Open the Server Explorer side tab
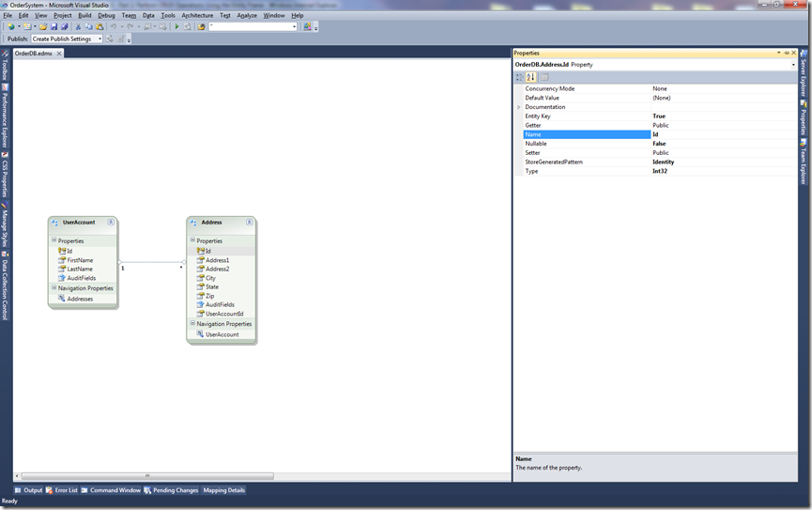The image size is (812, 510). tap(804, 73)
